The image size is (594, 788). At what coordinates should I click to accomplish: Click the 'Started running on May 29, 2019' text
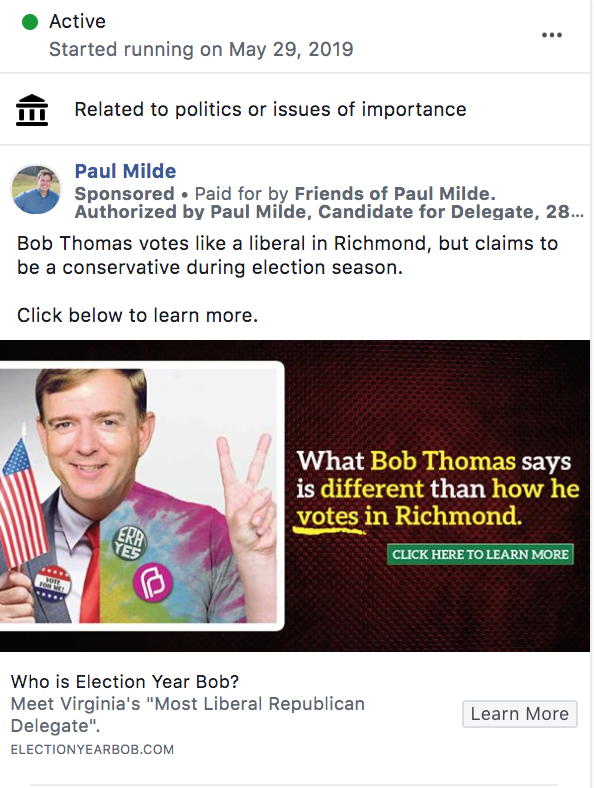click(x=201, y=49)
